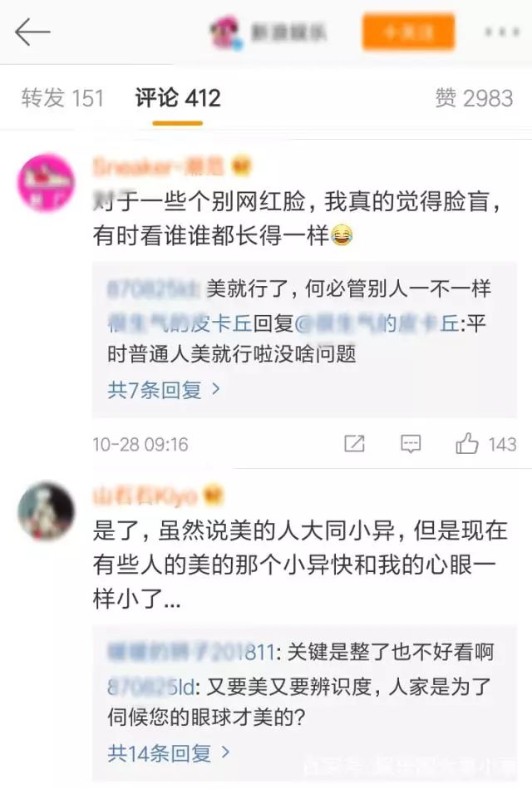The image size is (532, 789).
Task: Tap the chevron beside 共7条回复
Action: [x=216, y=389]
